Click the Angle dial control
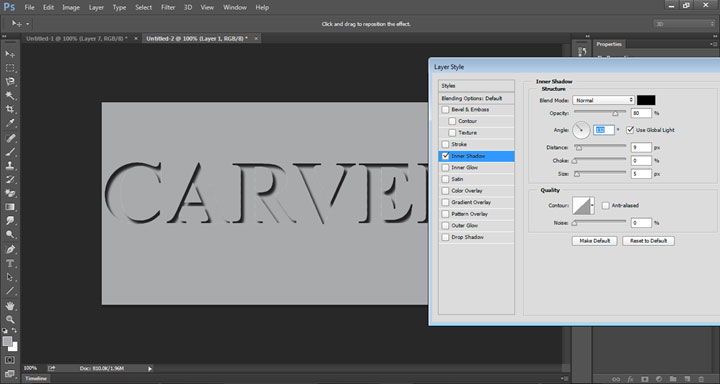 coord(581,130)
